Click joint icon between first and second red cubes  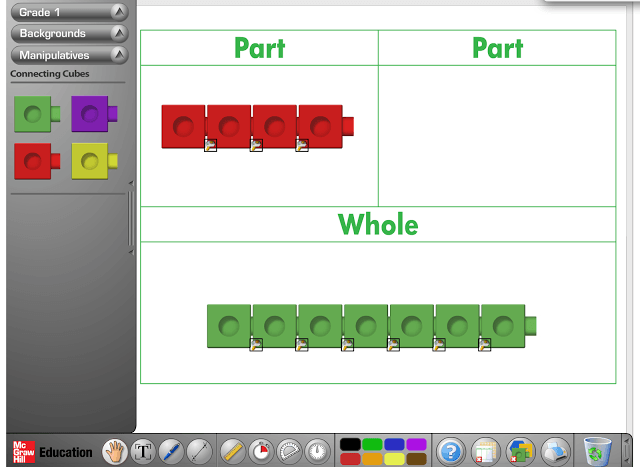point(210,145)
